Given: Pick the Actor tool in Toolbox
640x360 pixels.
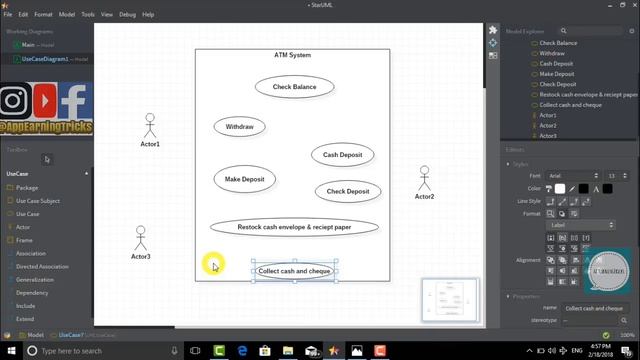Looking at the screenshot, I should coord(23,227).
